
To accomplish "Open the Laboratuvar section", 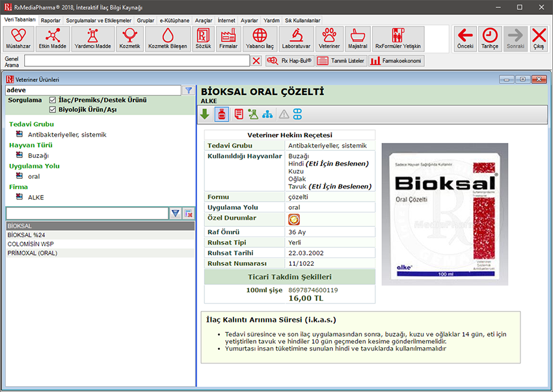I will 296,38.
